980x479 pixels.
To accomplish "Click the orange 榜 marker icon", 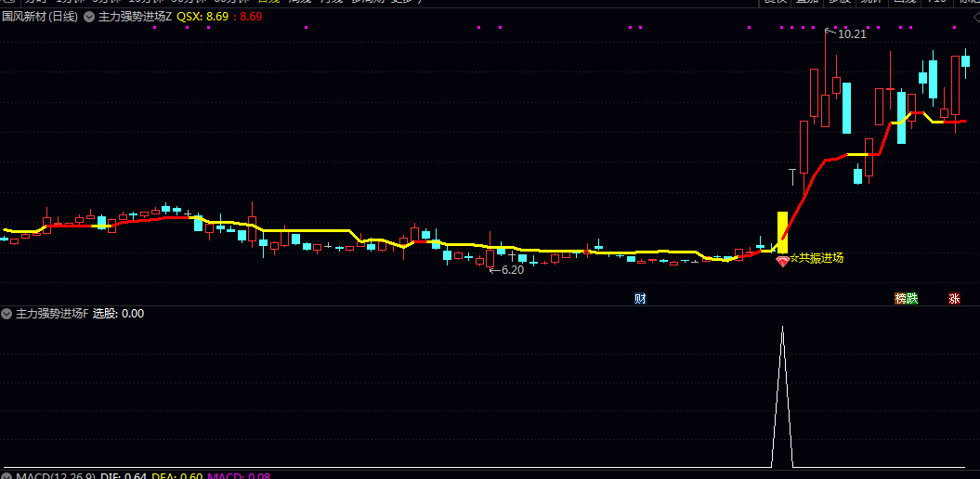I will [899, 298].
